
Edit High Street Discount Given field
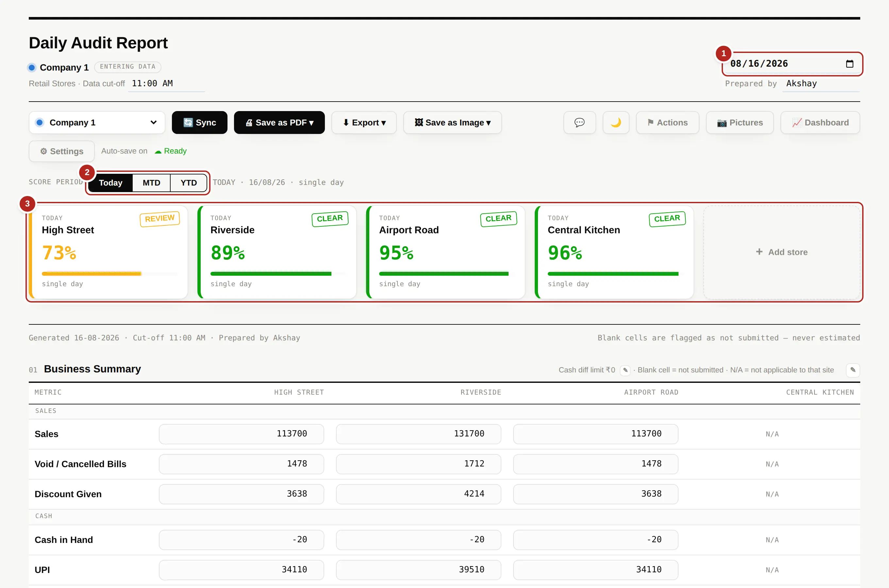(x=241, y=494)
